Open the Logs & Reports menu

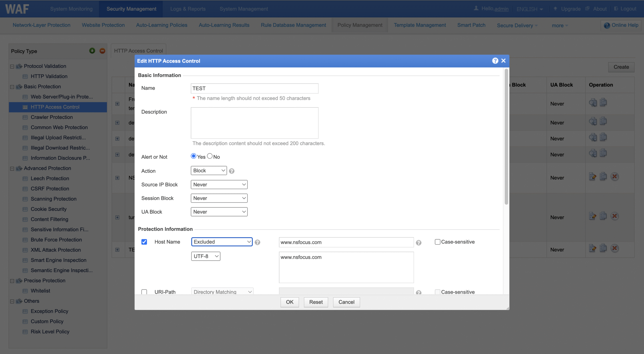(x=188, y=9)
